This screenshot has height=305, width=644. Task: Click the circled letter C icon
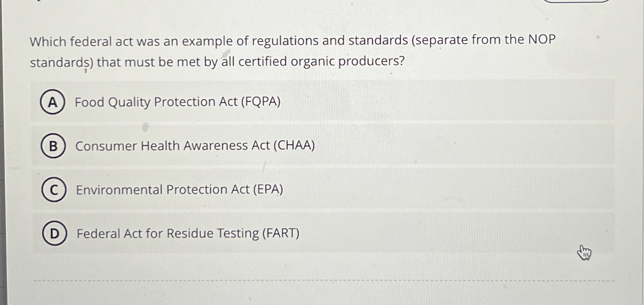tap(54, 190)
